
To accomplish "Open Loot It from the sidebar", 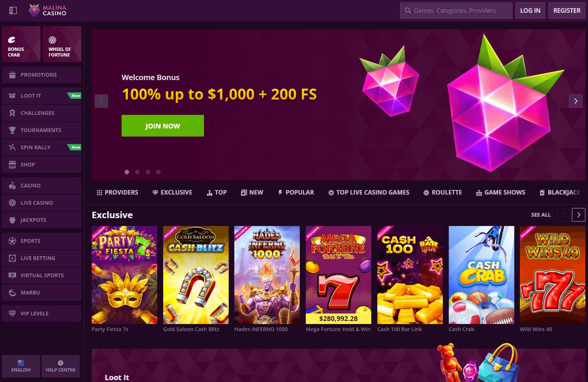I will coord(42,96).
